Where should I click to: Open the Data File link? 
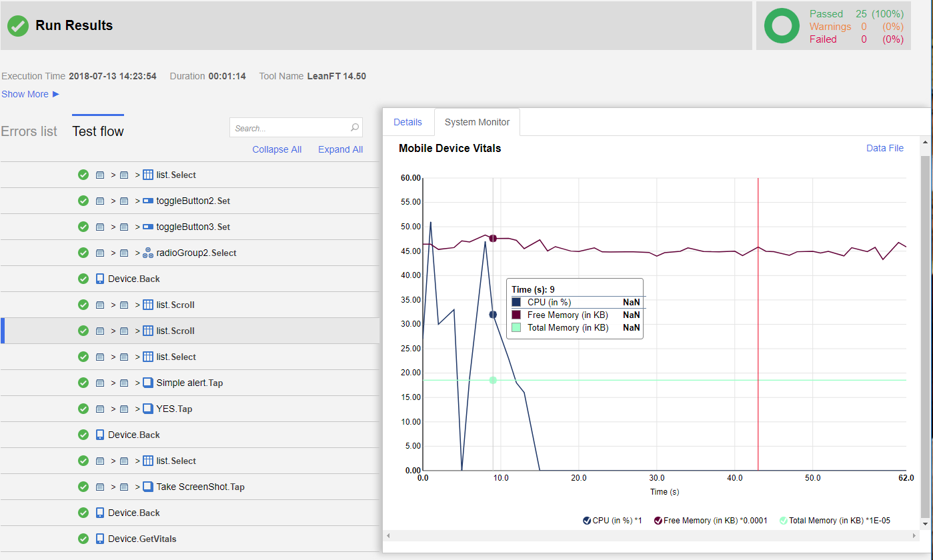pyautogui.click(x=884, y=148)
